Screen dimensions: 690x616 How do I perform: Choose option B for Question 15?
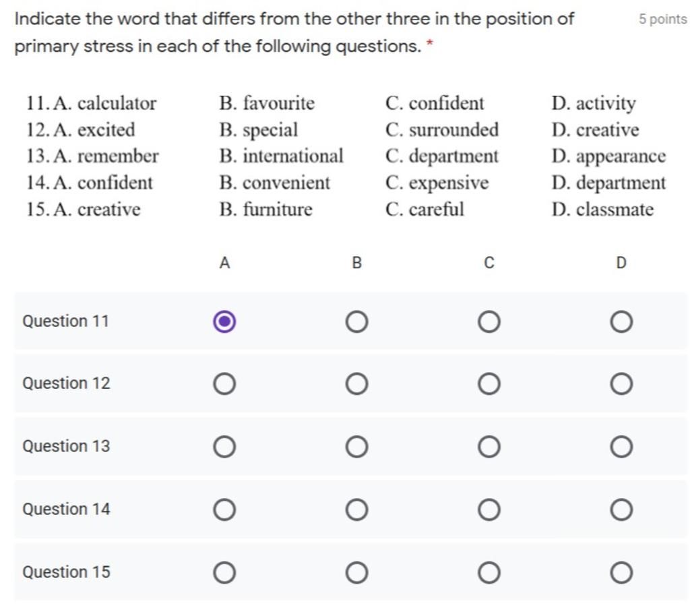357,572
